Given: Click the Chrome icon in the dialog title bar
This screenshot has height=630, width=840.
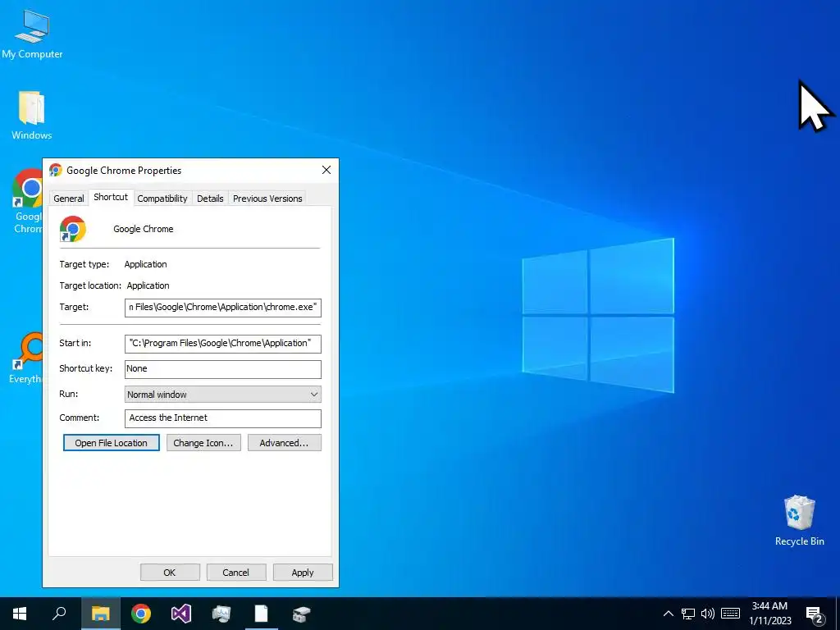Looking at the screenshot, I should pyautogui.click(x=56, y=171).
